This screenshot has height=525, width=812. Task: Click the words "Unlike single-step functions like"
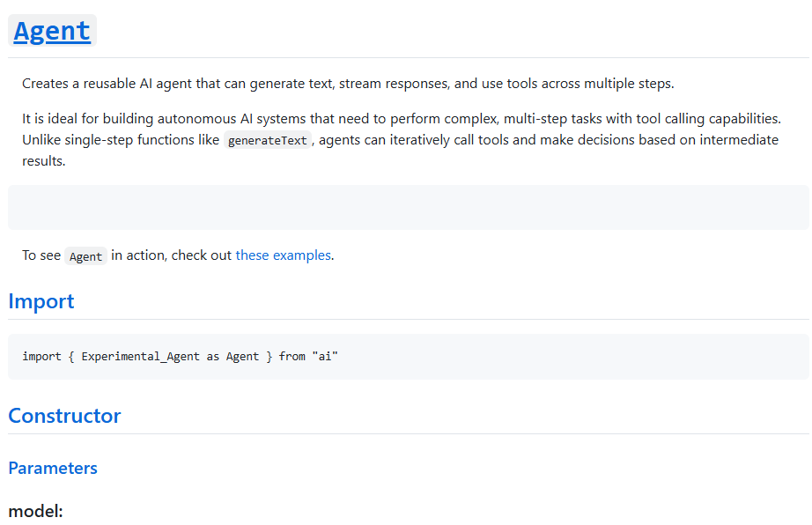(121, 140)
